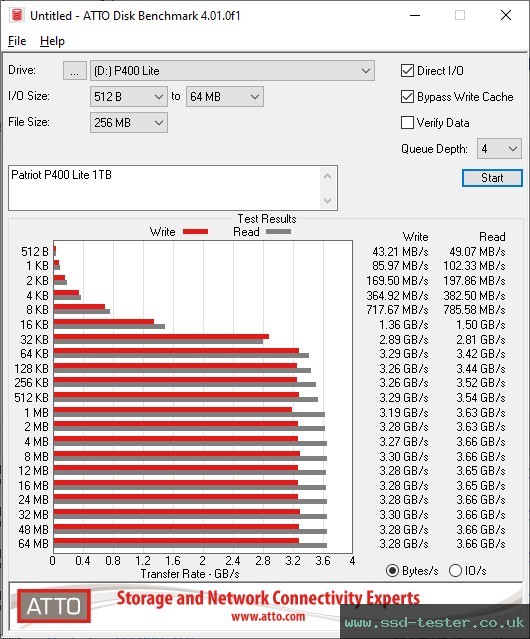Viewport: 530px width, 639px height.
Task: Click the description box scroll up arrow
Action: [328, 176]
